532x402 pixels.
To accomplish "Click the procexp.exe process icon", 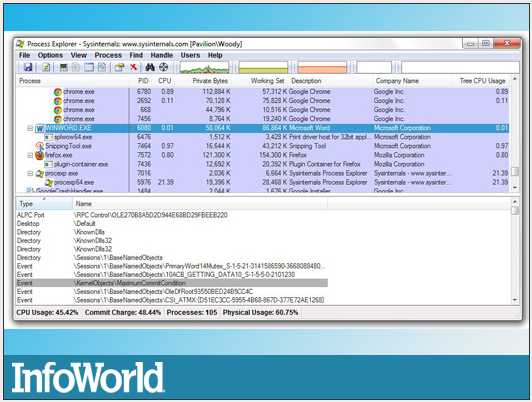I will [x=40, y=174].
